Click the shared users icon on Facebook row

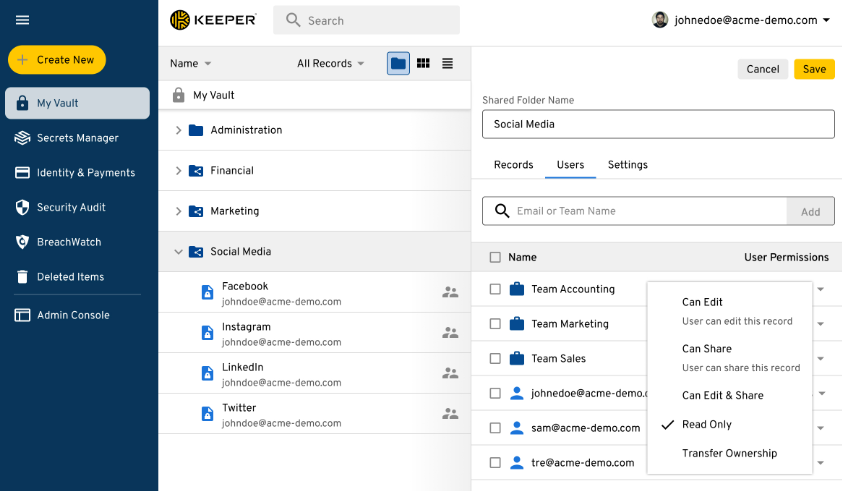(450, 292)
